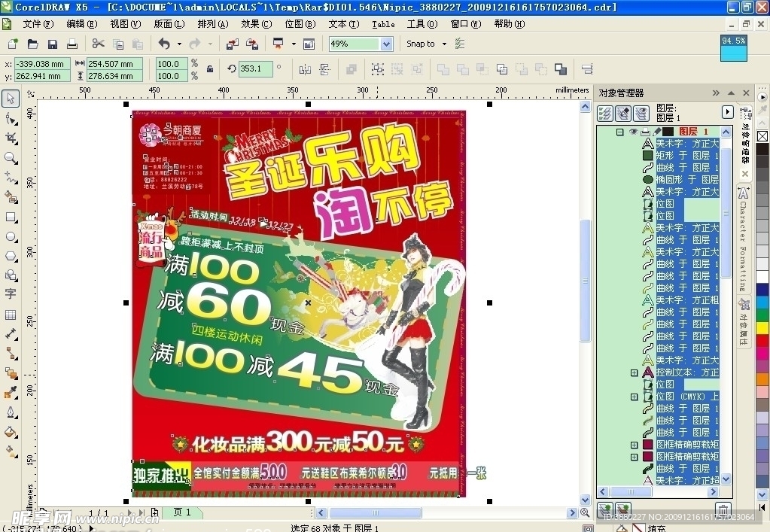Toggle the editable pencil of 图层 1
Screen dimensions: 770x532
(x=656, y=132)
